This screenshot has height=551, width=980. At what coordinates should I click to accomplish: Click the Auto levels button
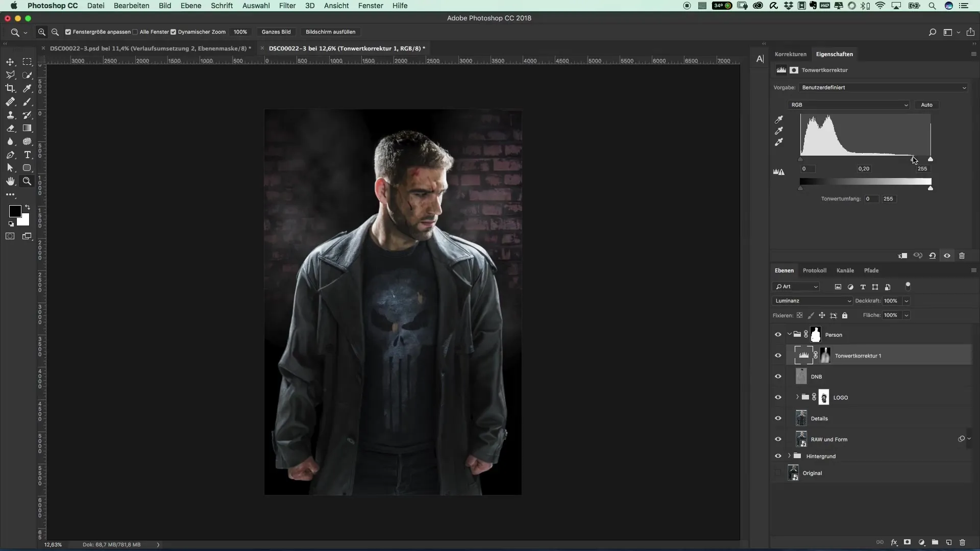(926, 105)
